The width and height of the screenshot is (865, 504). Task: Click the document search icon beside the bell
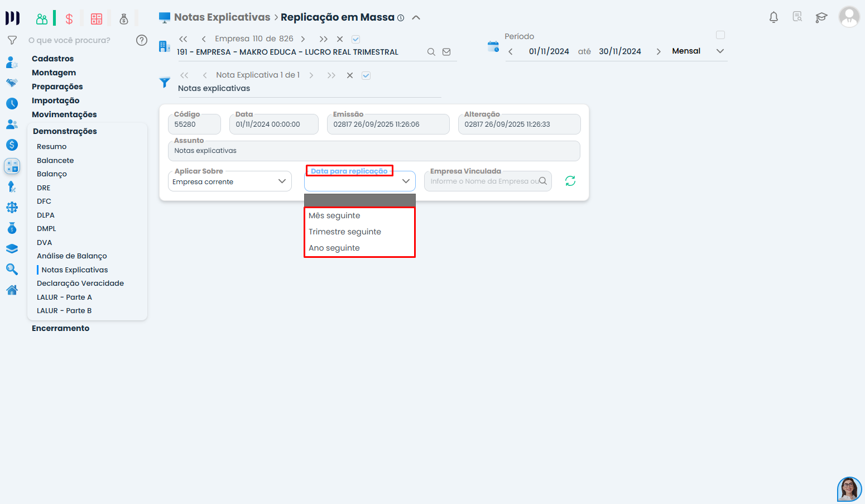point(797,17)
